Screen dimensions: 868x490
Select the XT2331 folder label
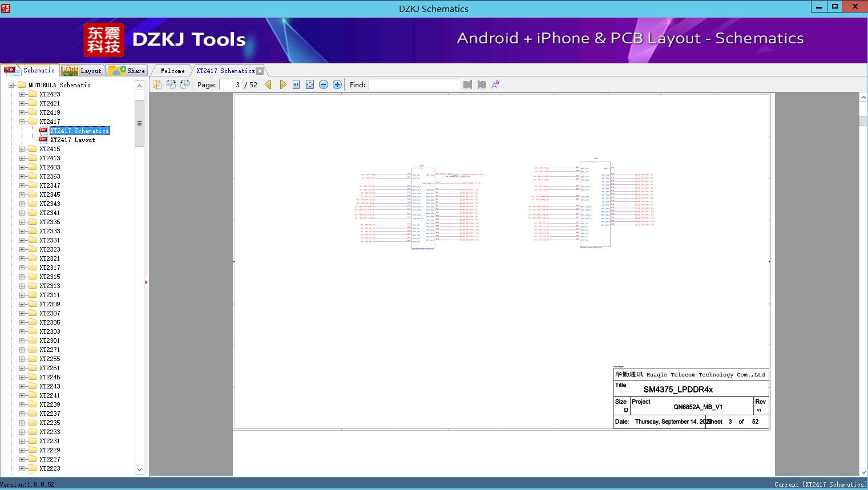click(50, 240)
